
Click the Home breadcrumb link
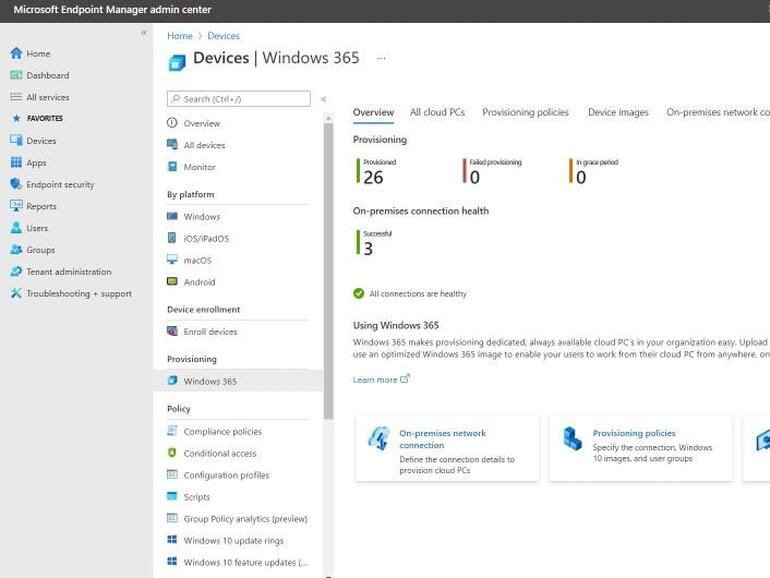coord(180,35)
